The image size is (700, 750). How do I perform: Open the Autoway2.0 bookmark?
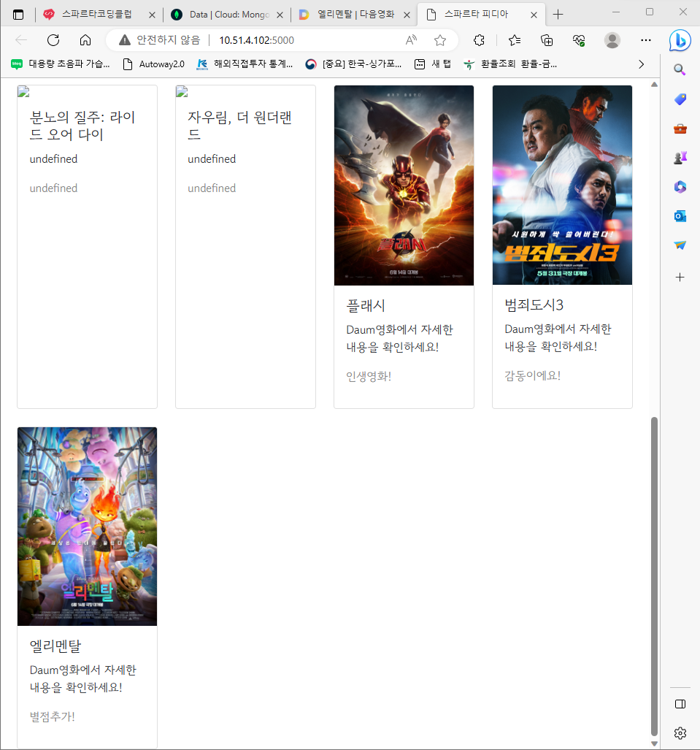tap(154, 64)
